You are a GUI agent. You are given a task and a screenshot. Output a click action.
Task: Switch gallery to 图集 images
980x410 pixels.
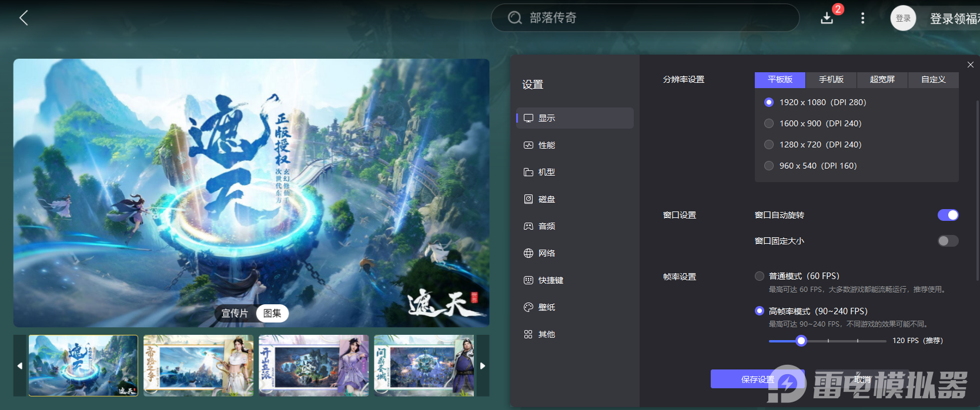[272, 314]
